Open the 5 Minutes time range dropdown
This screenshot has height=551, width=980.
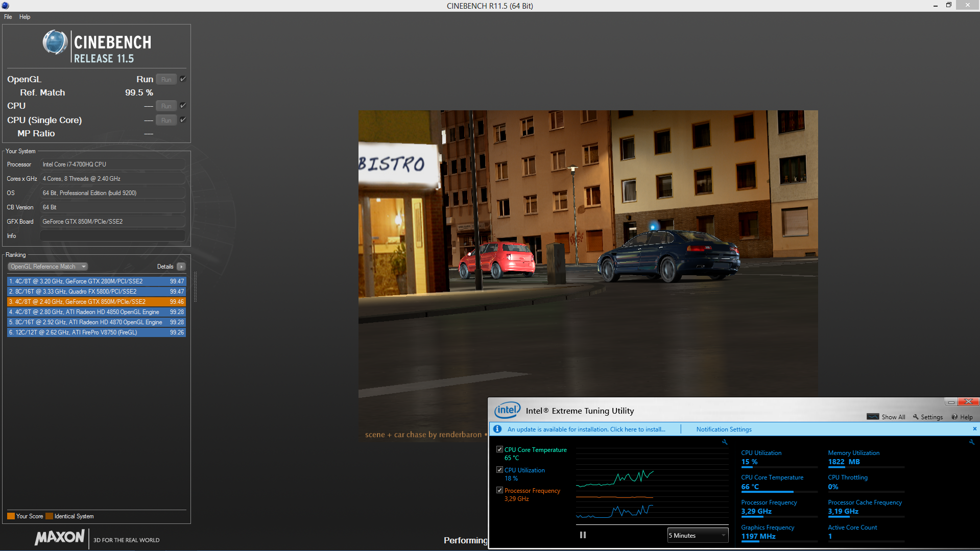(x=698, y=535)
